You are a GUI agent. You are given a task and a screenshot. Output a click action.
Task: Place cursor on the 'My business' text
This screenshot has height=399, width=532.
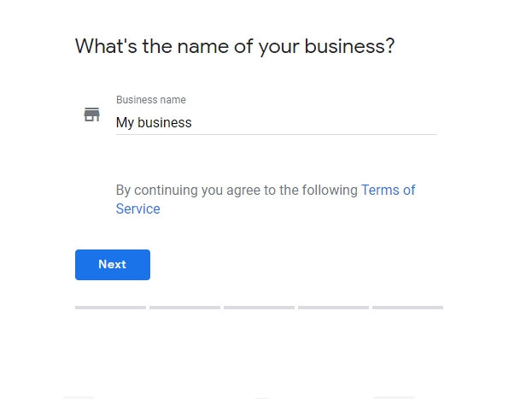click(154, 122)
